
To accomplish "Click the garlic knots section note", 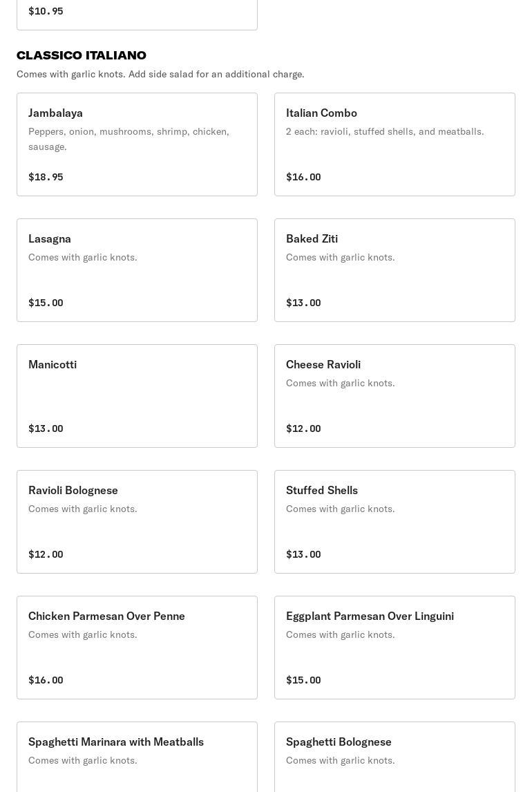I will [x=160, y=74].
